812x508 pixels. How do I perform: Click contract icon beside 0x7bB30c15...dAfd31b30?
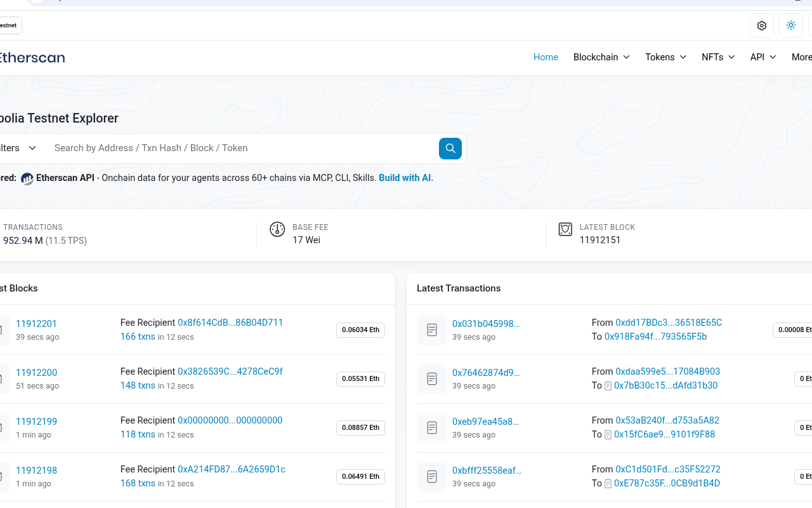[x=608, y=386]
